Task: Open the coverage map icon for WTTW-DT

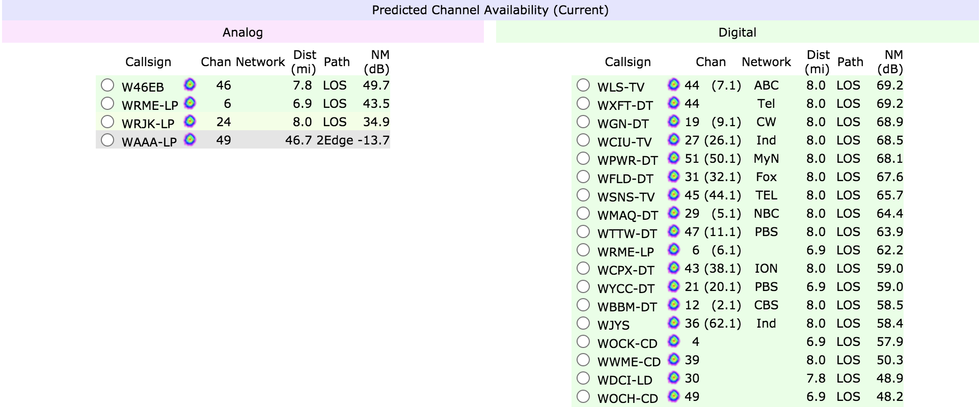Action: click(x=674, y=230)
